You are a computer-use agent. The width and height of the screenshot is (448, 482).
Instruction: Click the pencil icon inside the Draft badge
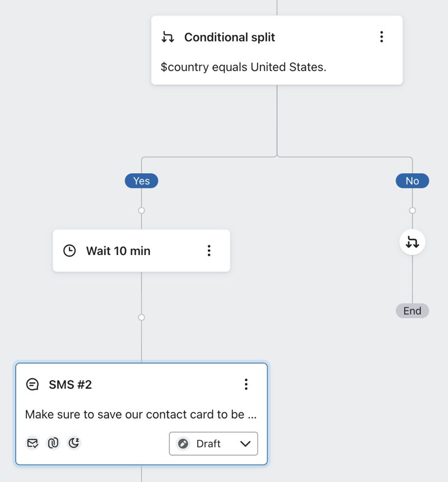[x=184, y=443]
